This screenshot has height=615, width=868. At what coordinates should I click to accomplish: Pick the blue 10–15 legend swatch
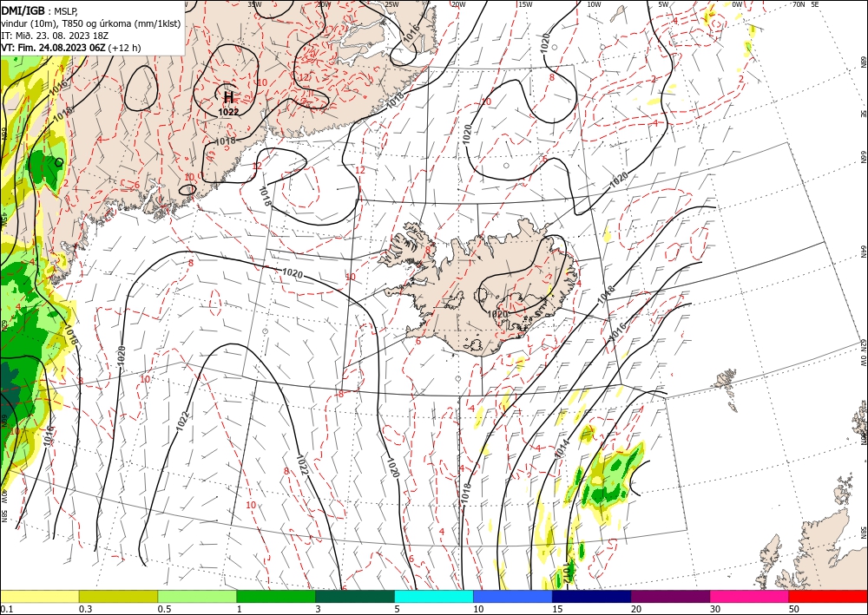coord(513,597)
